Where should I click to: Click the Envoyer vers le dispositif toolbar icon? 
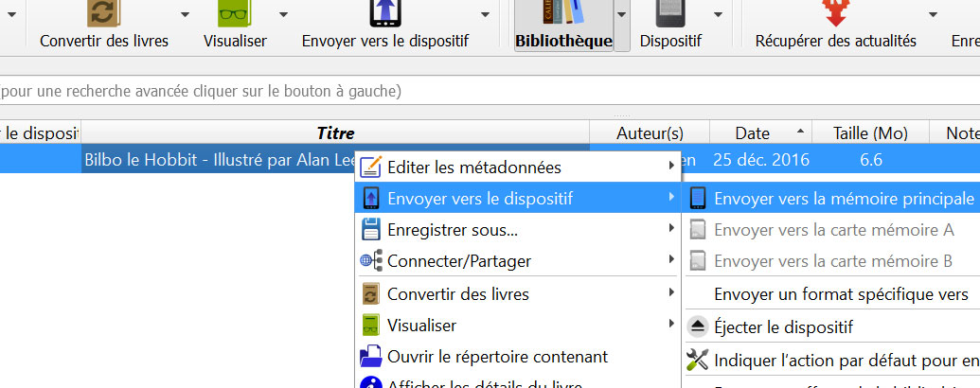(x=384, y=13)
